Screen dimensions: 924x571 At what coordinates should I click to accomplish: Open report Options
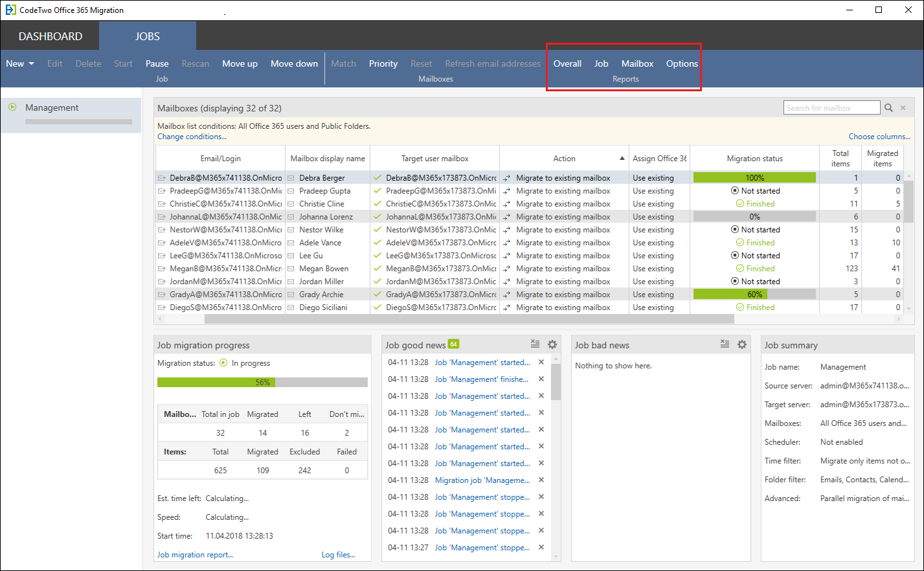click(682, 63)
